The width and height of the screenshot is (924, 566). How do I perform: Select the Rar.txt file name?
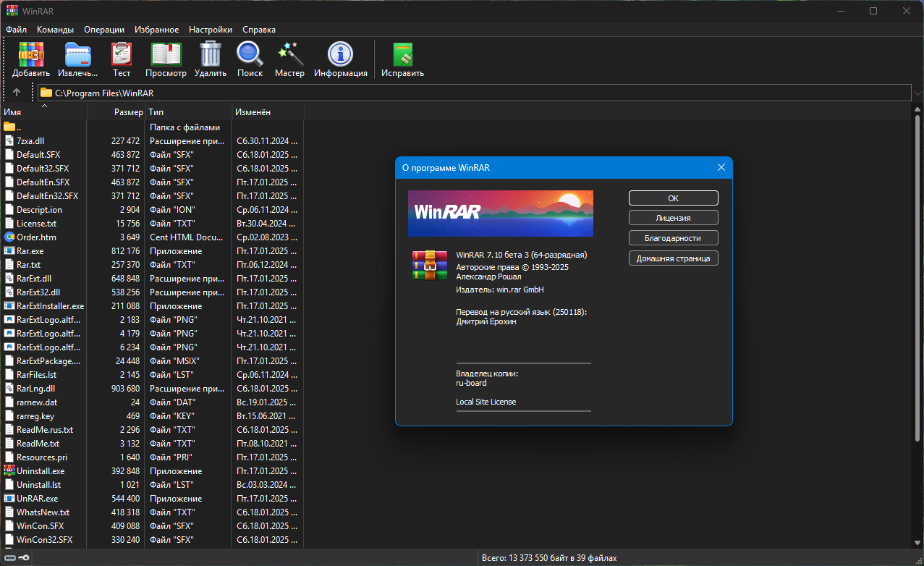[x=28, y=264]
